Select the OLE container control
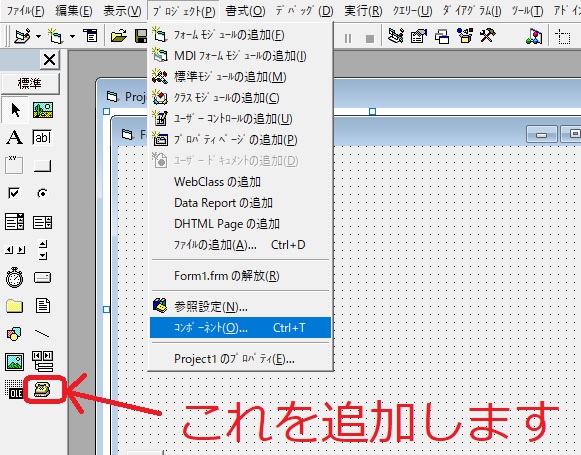The image size is (581, 455). click(14, 389)
